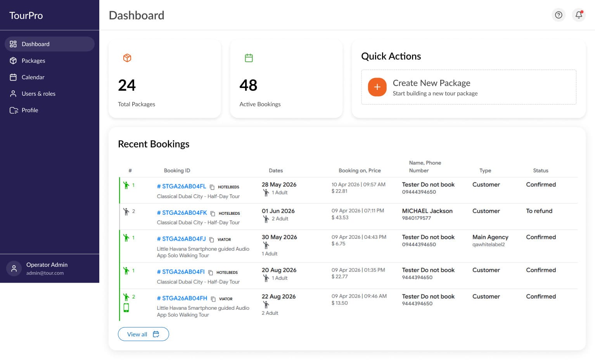Click the Booking on, Price column header
This screenshot has height=364, width=595.
[x=360, y=171]
